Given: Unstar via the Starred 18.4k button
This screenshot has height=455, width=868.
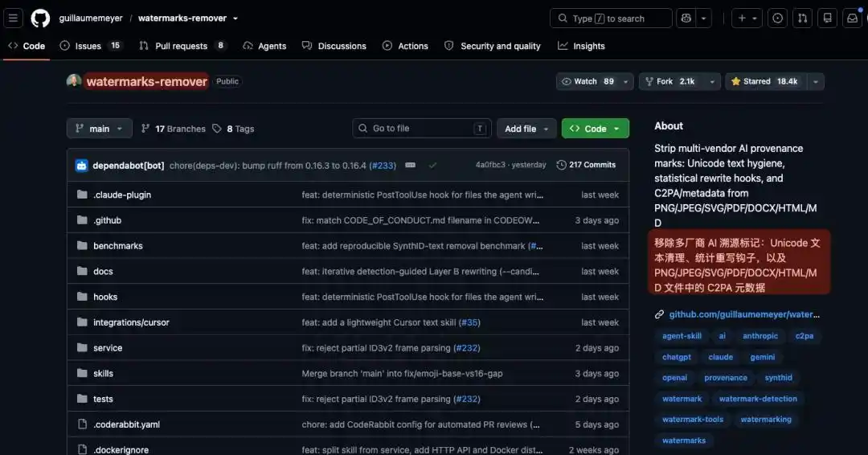Looking at the screenshot, I should coord(766,81).
